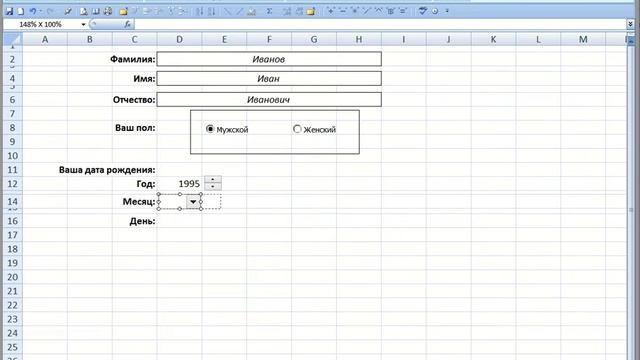Click the Фамилия field containing Иванов
640x360 pixels.
coord(269,59)
